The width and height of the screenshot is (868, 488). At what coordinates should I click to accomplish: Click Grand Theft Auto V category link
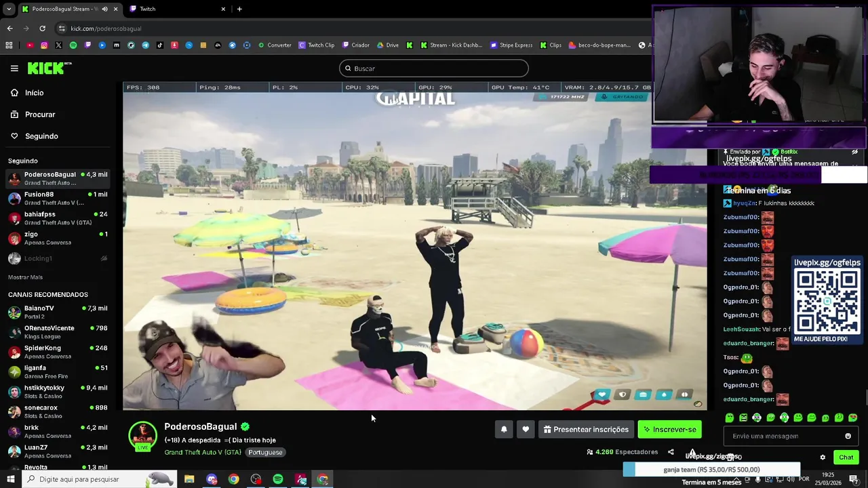203,452
